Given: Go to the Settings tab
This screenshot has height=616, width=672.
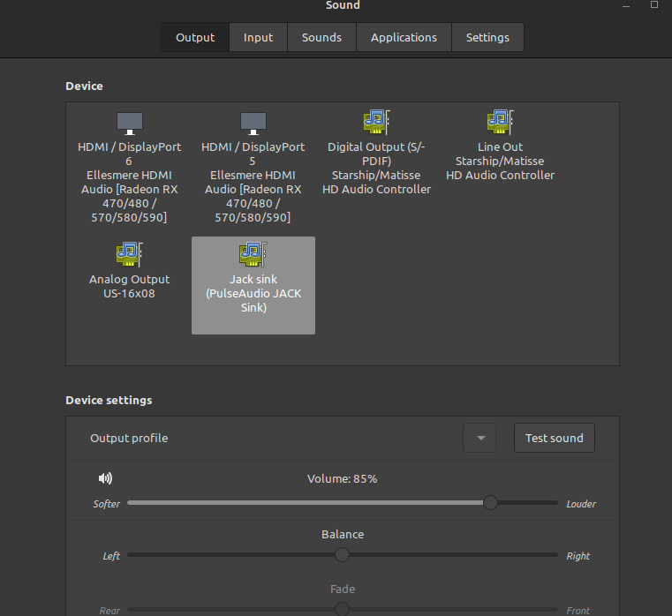Looking at the screenshot, I should pyautogui.click(x=487, y=37).
